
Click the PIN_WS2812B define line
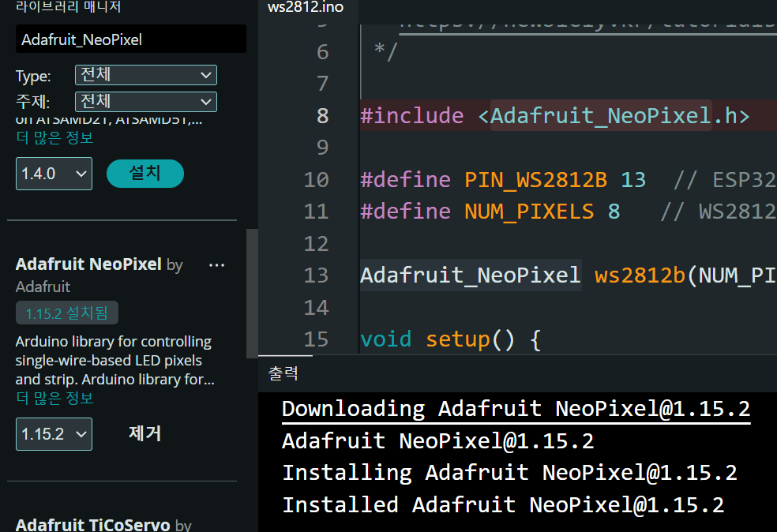568,179
